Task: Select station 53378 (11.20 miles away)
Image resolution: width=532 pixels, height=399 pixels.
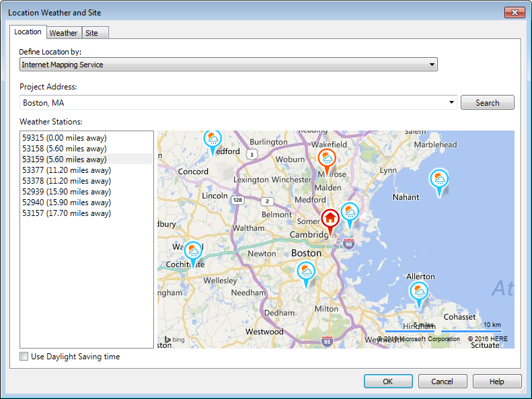Action: [87, 181]
